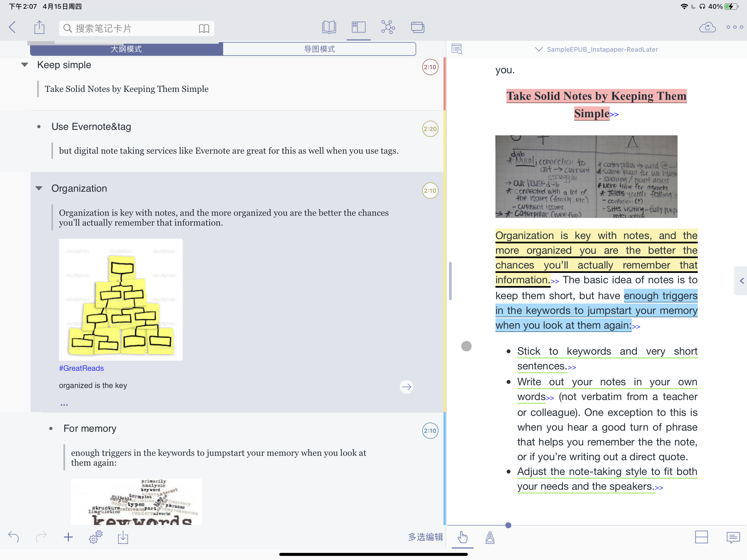The height and width of the screenshot is (560, 747).
Task: Switch to document reading view icon
Action: (x=329, y=27)
